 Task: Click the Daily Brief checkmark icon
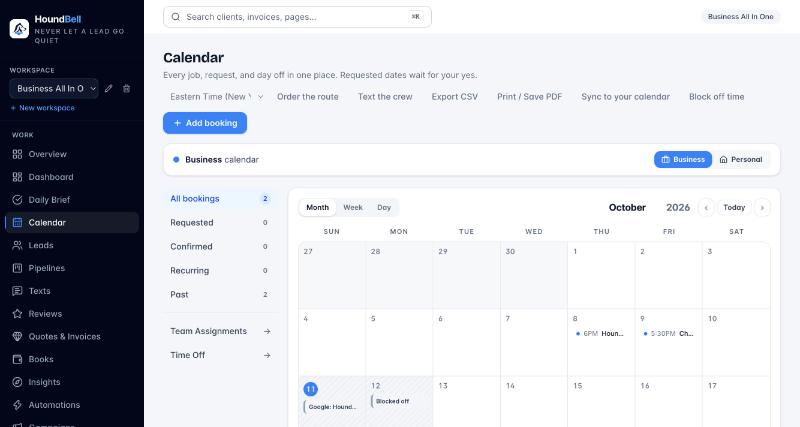(x=17, y=200)
